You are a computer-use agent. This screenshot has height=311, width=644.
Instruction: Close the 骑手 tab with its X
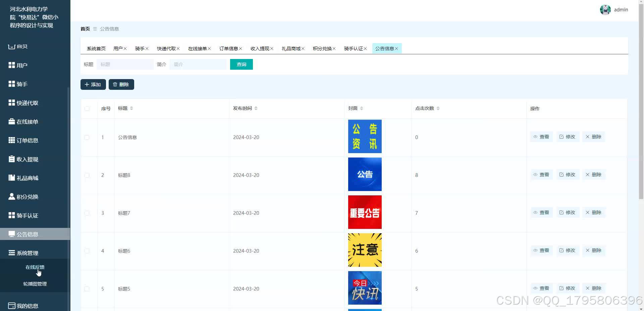point(147,49)
